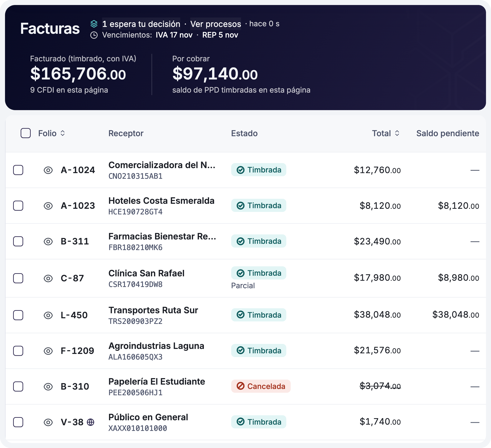Select the checkbox for Público en General
The image size is (491, 448).
click(x=18, y=422)
